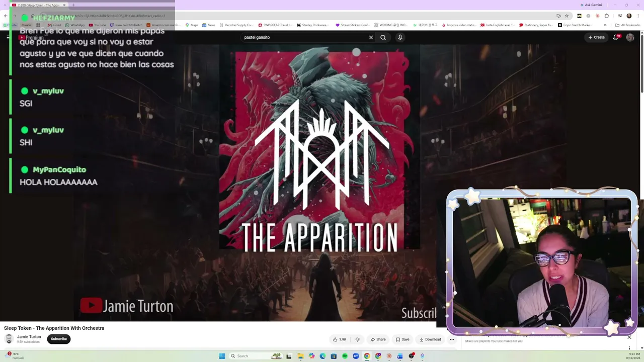Open Microsoft Store from the taskbar
Image resolution: width=644 pixels, height=362 pixels.
click(334, 356)
